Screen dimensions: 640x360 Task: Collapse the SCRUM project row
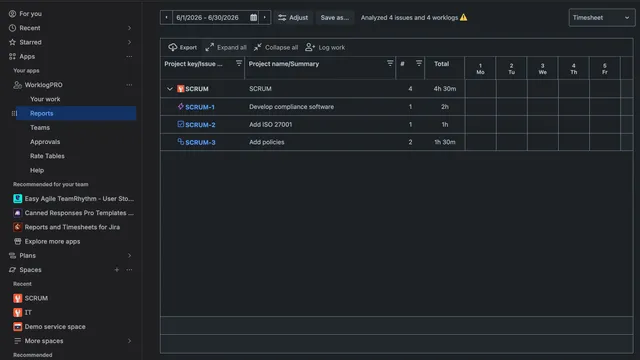169,89
